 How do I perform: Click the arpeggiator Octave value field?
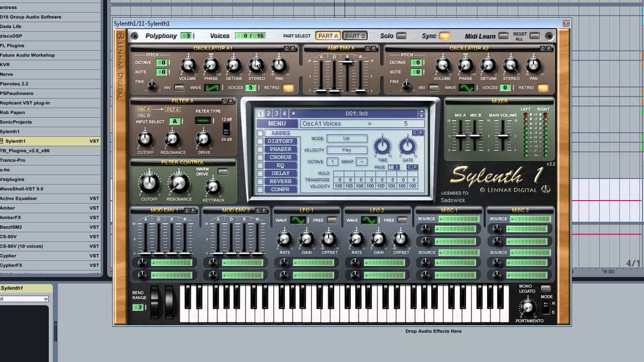click(332, 162)
